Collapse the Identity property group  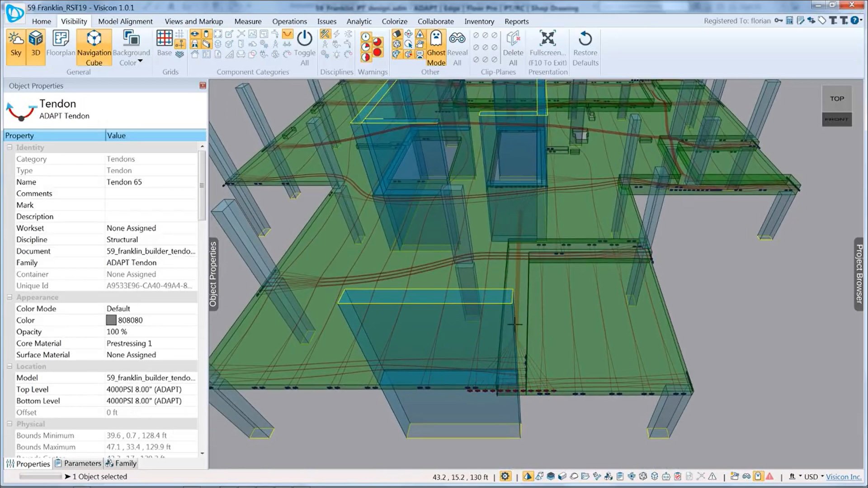pyautogui.click(x=9, y=147)
